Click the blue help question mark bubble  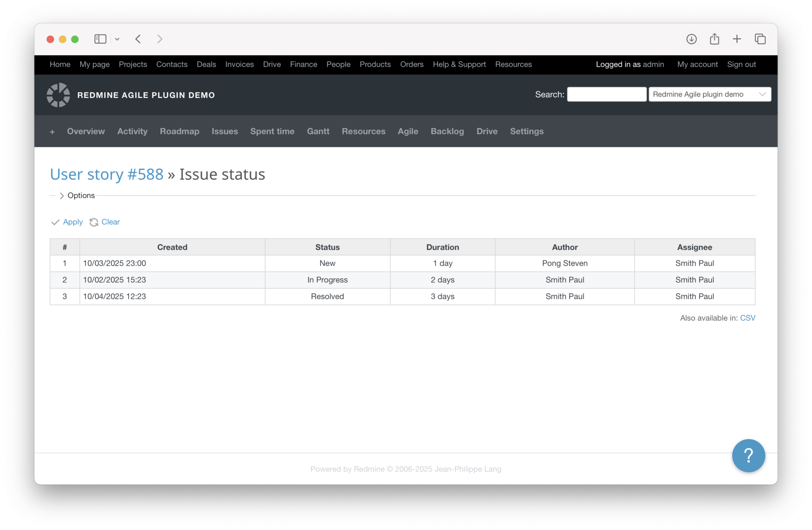[x=748, y=455]
